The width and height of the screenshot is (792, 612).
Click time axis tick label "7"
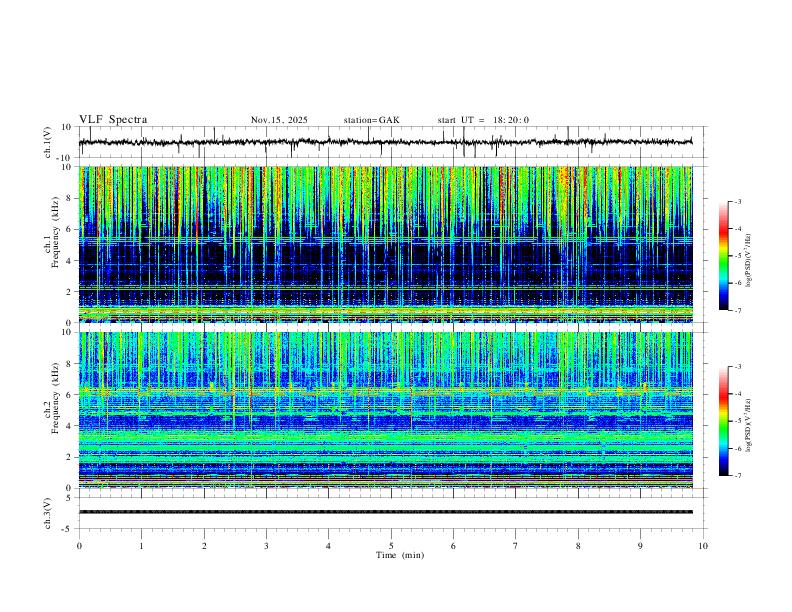[516, 546]
